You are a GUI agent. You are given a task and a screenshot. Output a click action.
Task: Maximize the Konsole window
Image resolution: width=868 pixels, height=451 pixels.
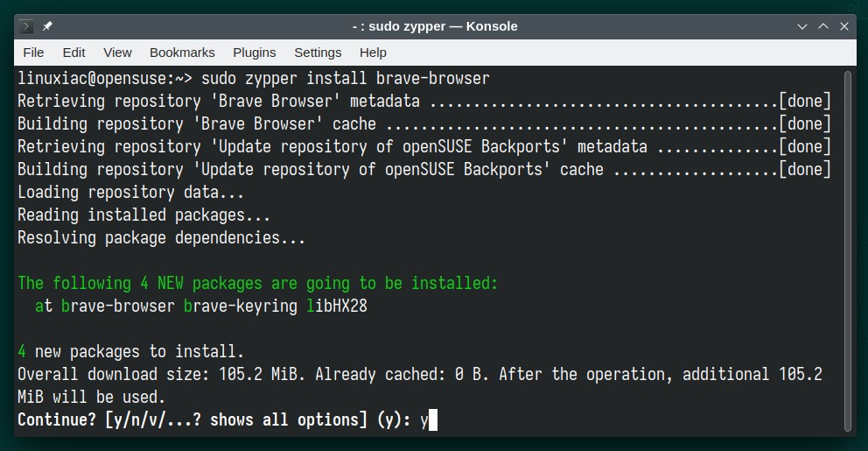point(823,26)
